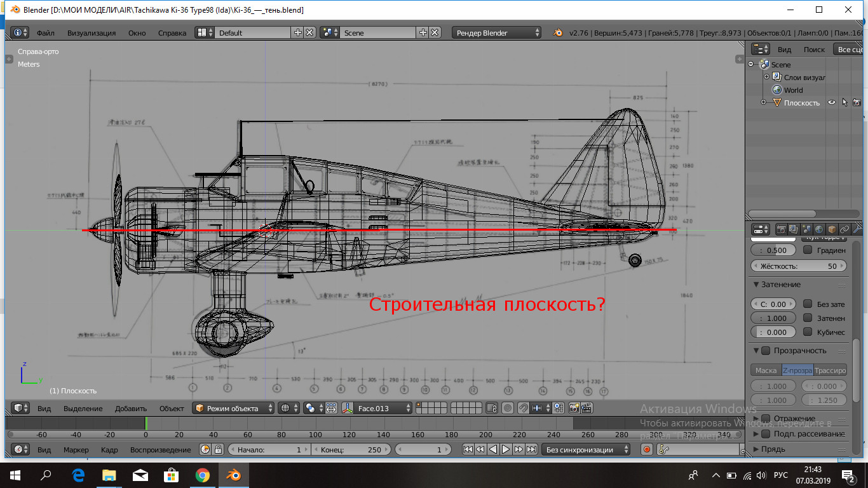Select the Маска transparency button
This screenshot has height=488, width=868.
pos(766,370)
